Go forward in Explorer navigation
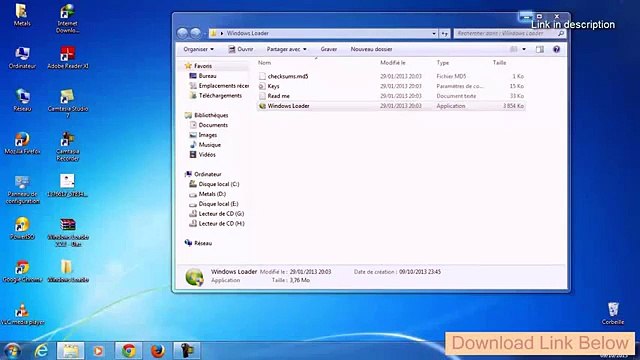Screen dimensions: 640x360 [x=196, y=33]
